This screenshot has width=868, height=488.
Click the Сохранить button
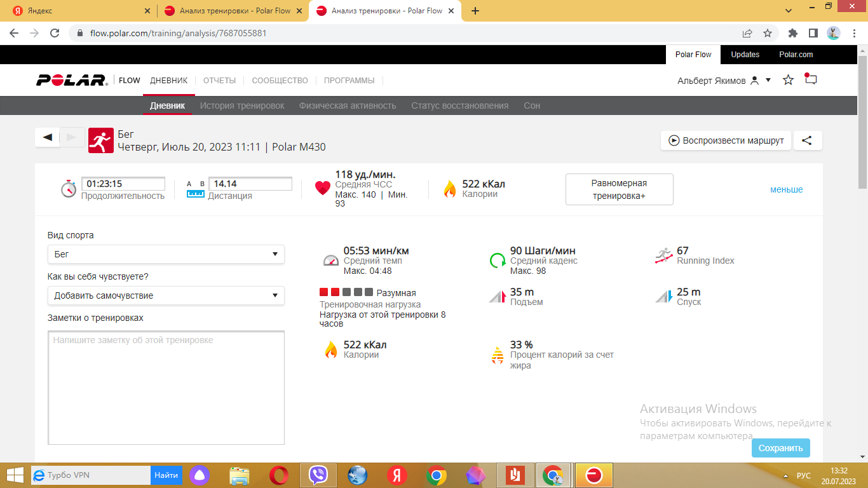click(781, 448)
